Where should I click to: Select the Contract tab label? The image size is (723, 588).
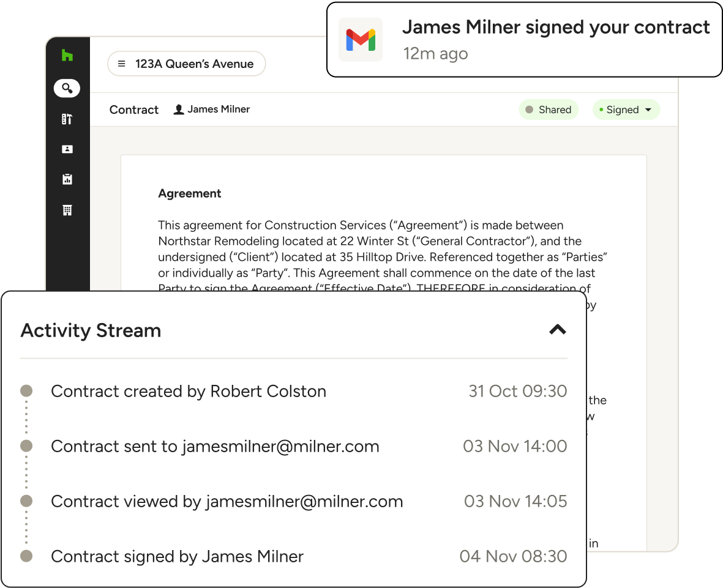pos(134,110)
